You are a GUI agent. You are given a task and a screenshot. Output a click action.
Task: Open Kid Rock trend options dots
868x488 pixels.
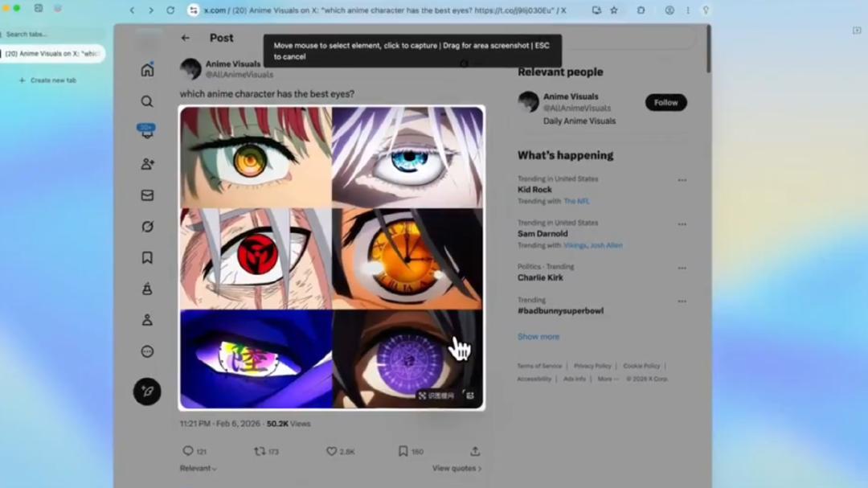pos(682,180)
